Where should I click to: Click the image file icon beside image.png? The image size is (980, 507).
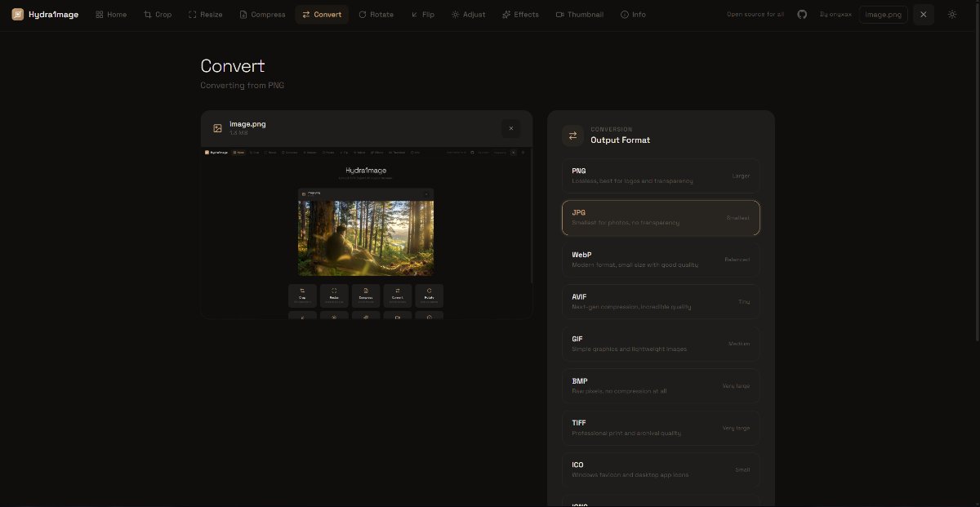pos(217,128)
